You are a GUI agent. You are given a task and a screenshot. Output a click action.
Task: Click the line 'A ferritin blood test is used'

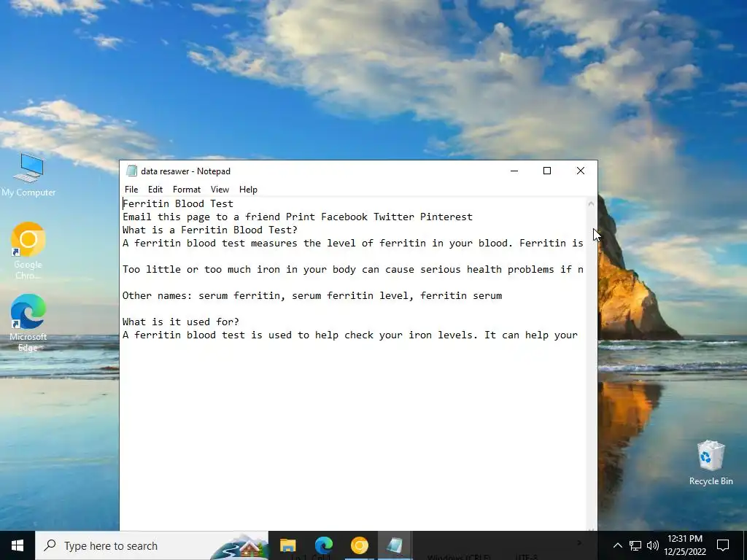point(350,335)
